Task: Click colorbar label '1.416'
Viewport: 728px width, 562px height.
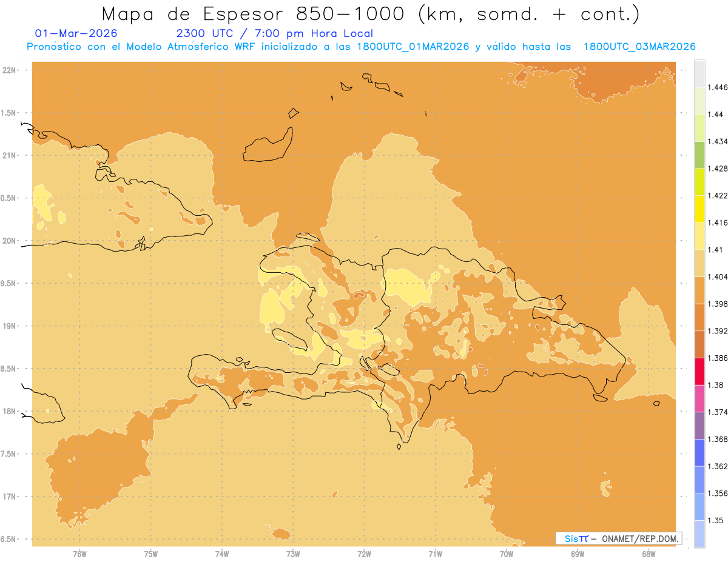Action: point(718,222)
